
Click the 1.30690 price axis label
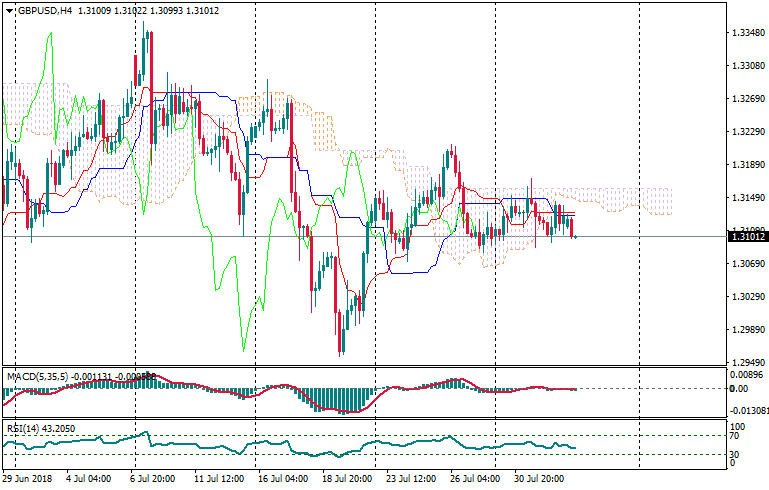coord(747,264)
